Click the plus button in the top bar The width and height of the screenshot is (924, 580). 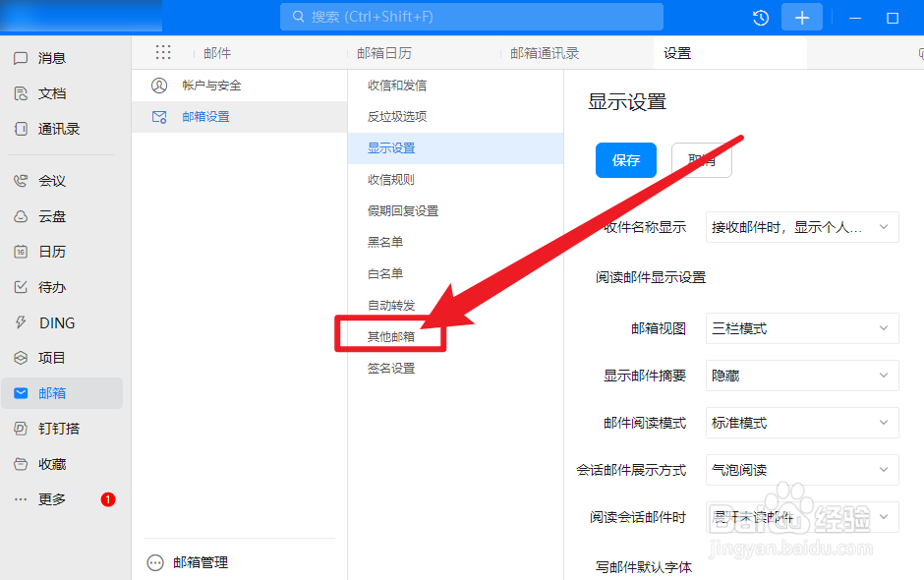[802, 17]
